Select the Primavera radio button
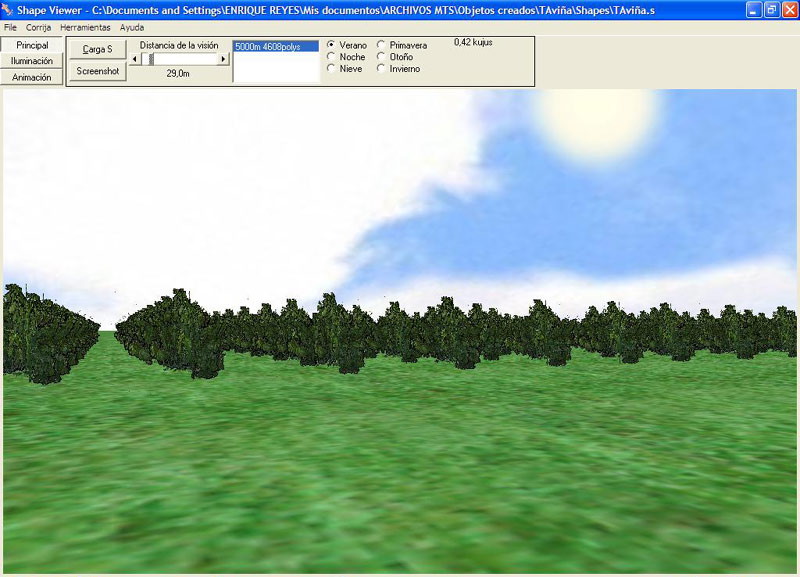The width and height of the screenshot is (800, 577). point(381,46)
